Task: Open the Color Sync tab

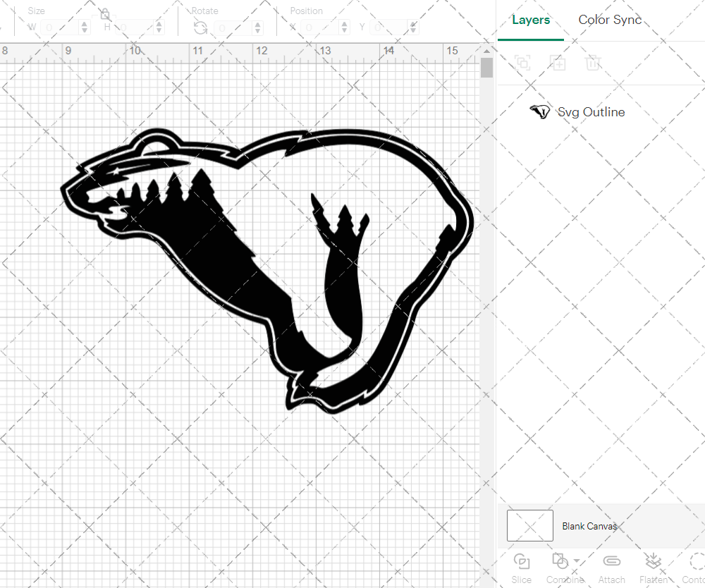Action: pos(610,20)
